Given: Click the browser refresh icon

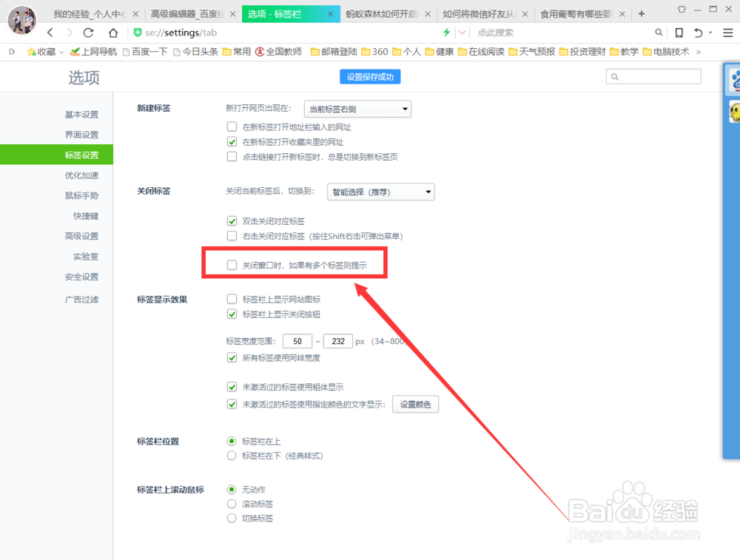Looking at the screenshot, I should [x=88, y=33].
